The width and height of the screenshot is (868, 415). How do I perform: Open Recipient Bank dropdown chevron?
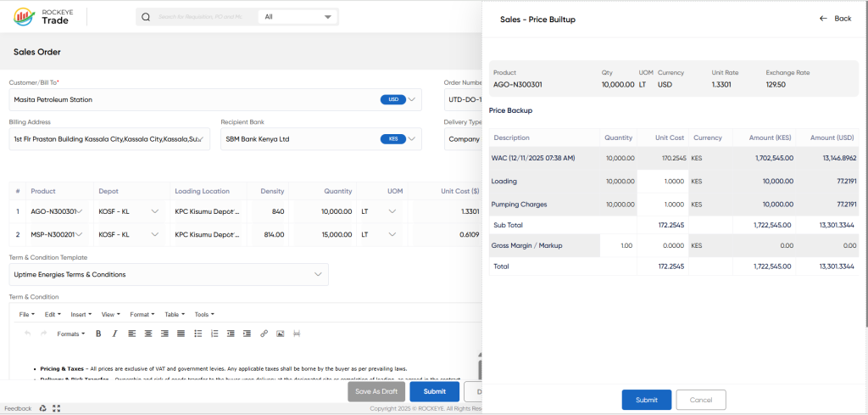pos(412,139)
